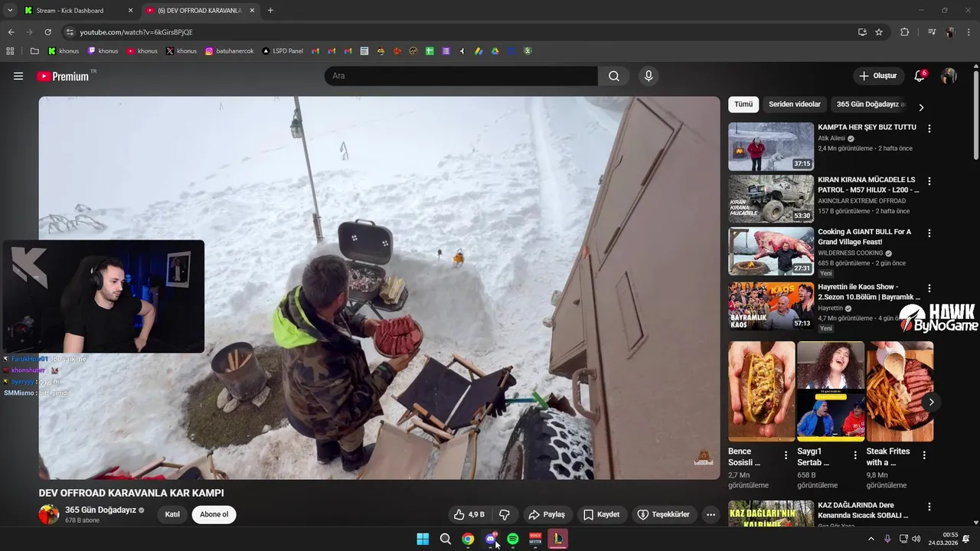Open more actions below video
Screen dimensions: 980x551
click(710, 514)
